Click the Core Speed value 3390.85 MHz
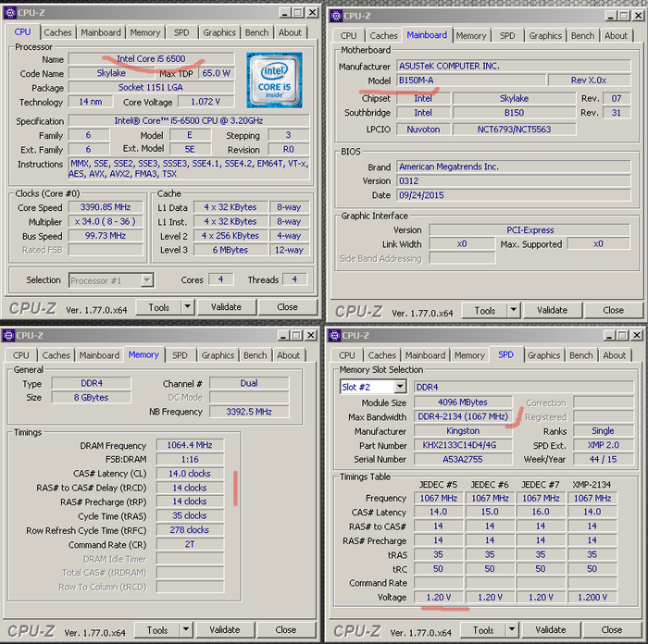The height and width of the screenshot is (644, 648). [106, 207]
